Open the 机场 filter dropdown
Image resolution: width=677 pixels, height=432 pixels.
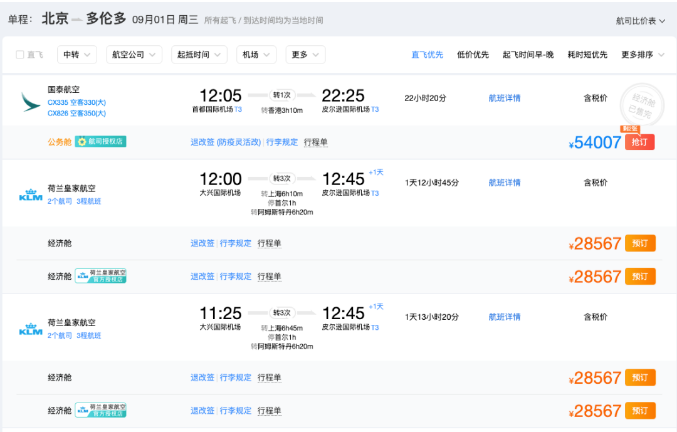pyautogui.click(x=256, y=55)
